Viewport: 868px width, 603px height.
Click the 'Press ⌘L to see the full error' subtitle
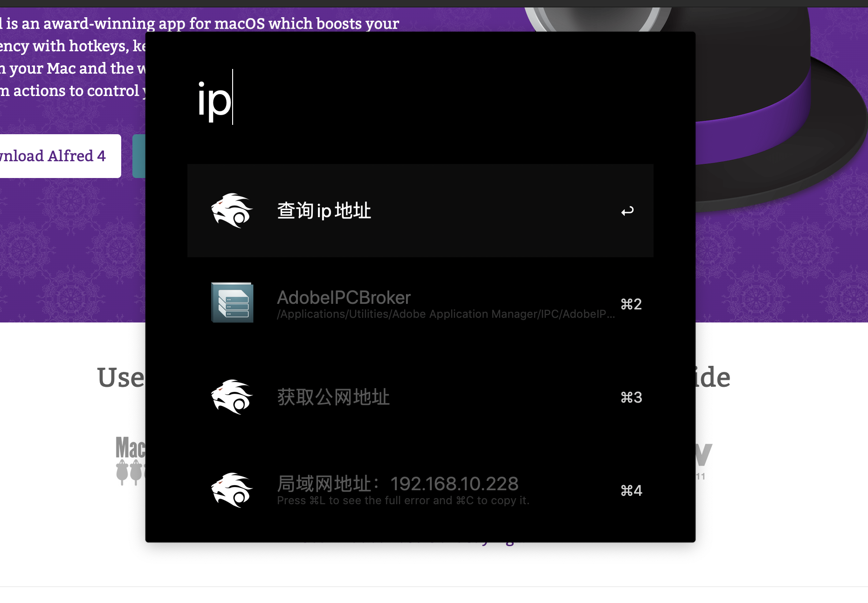(x=403, y=500)
